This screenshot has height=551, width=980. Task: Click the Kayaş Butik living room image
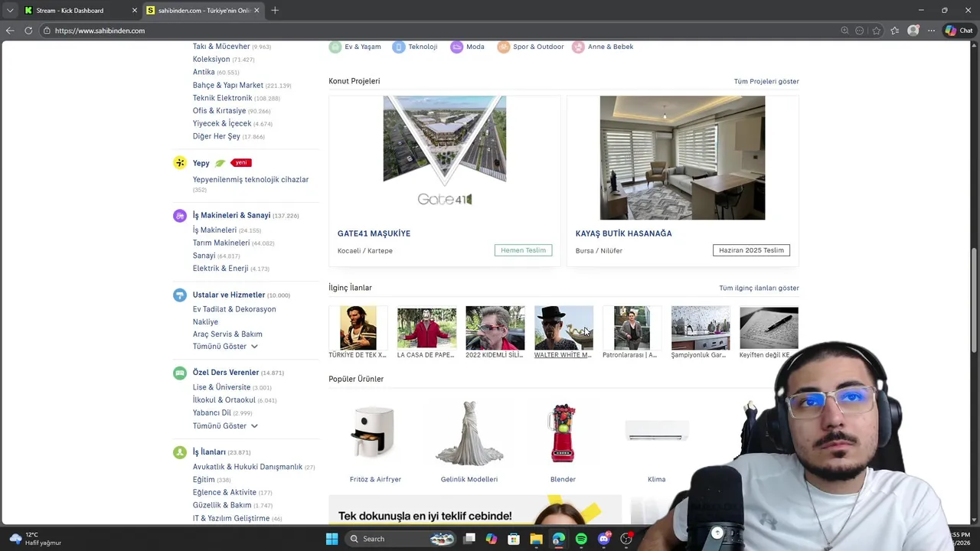pos(682,157)
